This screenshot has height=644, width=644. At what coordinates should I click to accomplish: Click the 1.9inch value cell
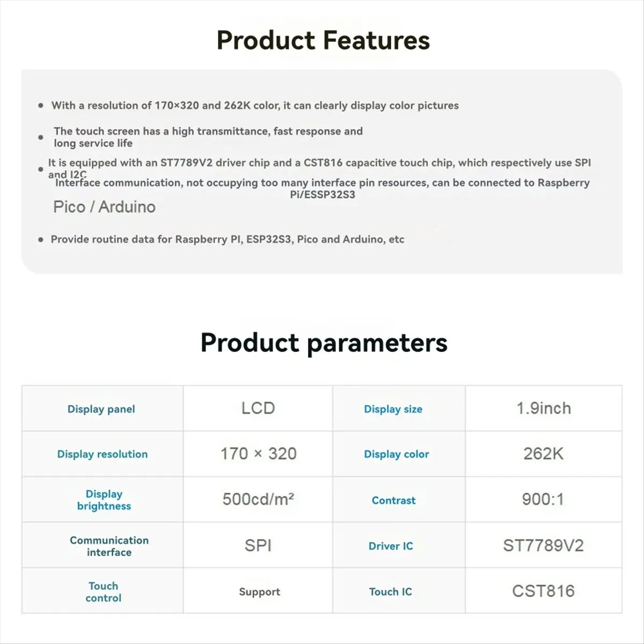pos(544,408)
